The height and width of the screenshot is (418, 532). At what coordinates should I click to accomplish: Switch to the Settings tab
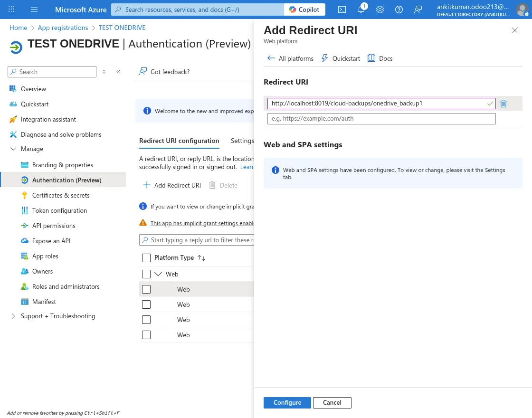pyautogui.click(x=242, y=141)
